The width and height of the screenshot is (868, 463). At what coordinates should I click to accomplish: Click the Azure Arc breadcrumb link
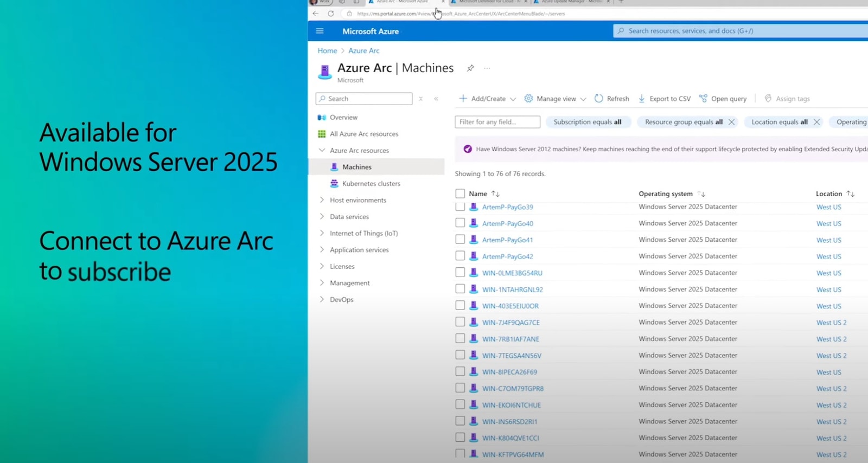tap(364, 50)
